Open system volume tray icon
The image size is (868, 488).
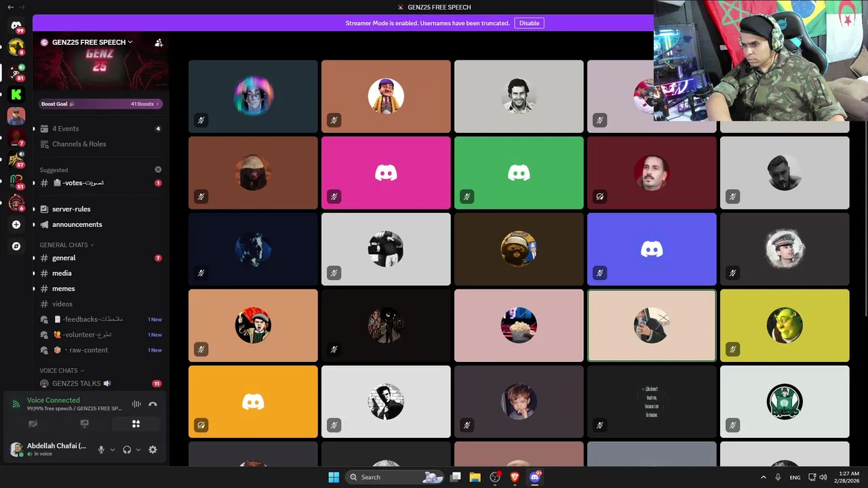[x=823, y=477]
